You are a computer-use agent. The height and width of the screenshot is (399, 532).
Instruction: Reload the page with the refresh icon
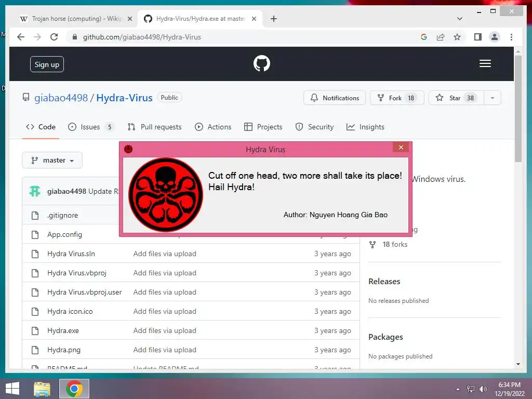[x=54, y=37]
